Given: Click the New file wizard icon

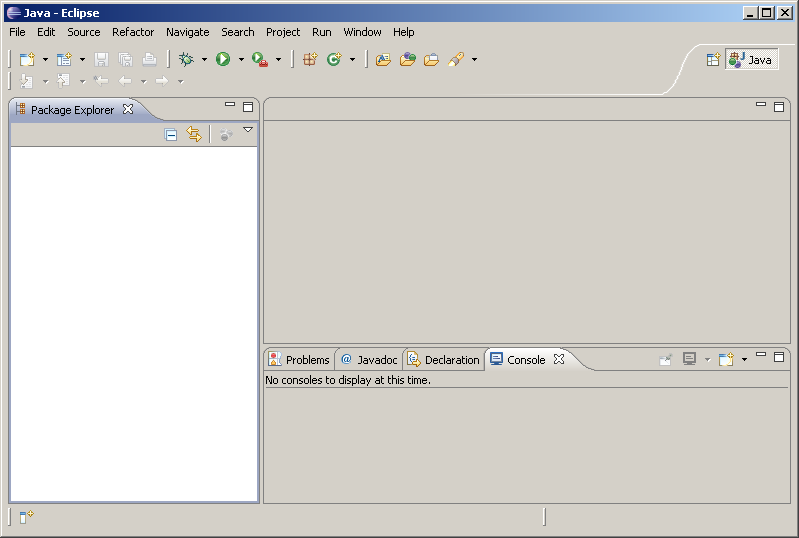Looking at the screenshot, I should (x=27, y=60).
